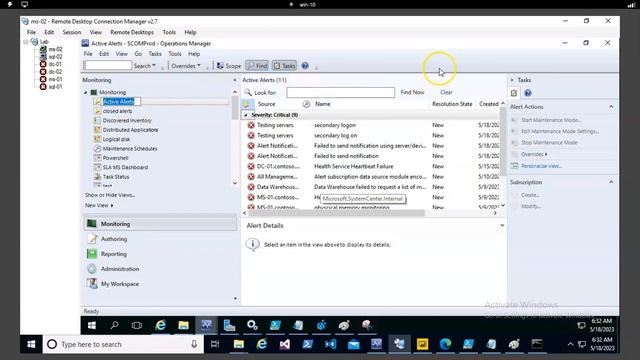The width and height of the screenshot is (640, 360).
Task: Collapse the Alert Actions section
Action: (611, 107)
